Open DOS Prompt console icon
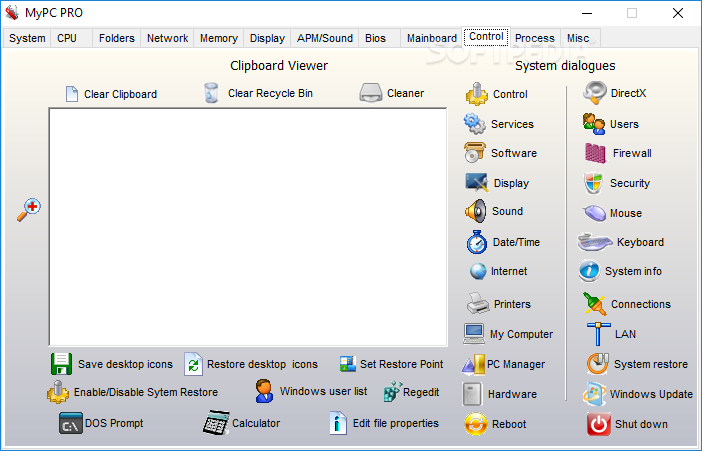The image size is (702, 451). point(71,423)
